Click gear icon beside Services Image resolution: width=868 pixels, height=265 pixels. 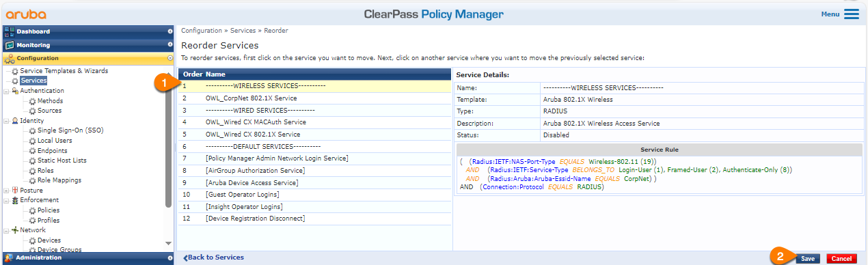pyautogui.click(x=15, y=81)
